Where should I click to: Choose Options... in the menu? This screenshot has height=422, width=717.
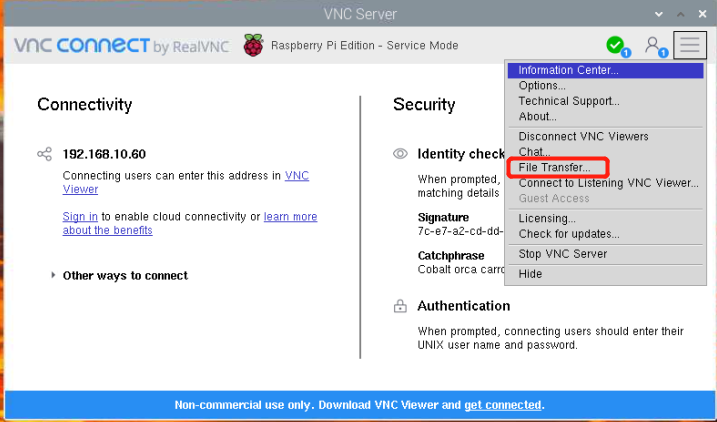coord(605,85)
